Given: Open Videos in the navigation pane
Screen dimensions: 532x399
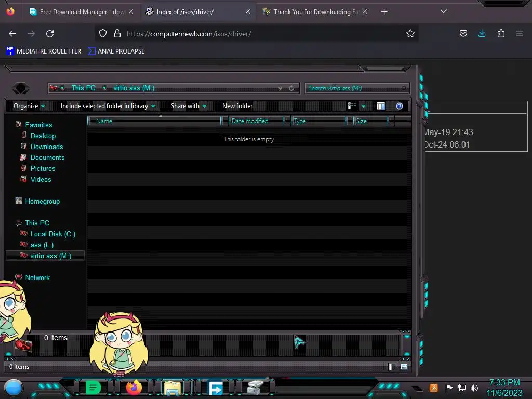Looking at the screenshot, I should tap(36, 179).
